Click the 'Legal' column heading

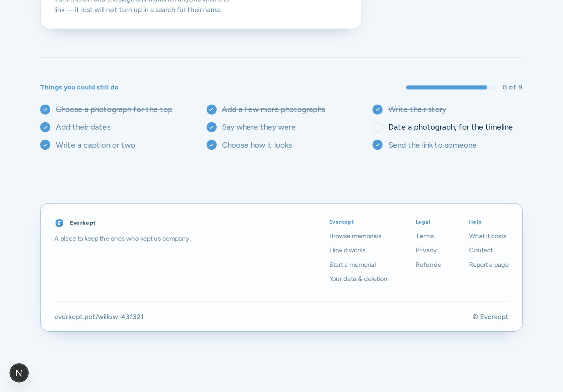(423, 222)
